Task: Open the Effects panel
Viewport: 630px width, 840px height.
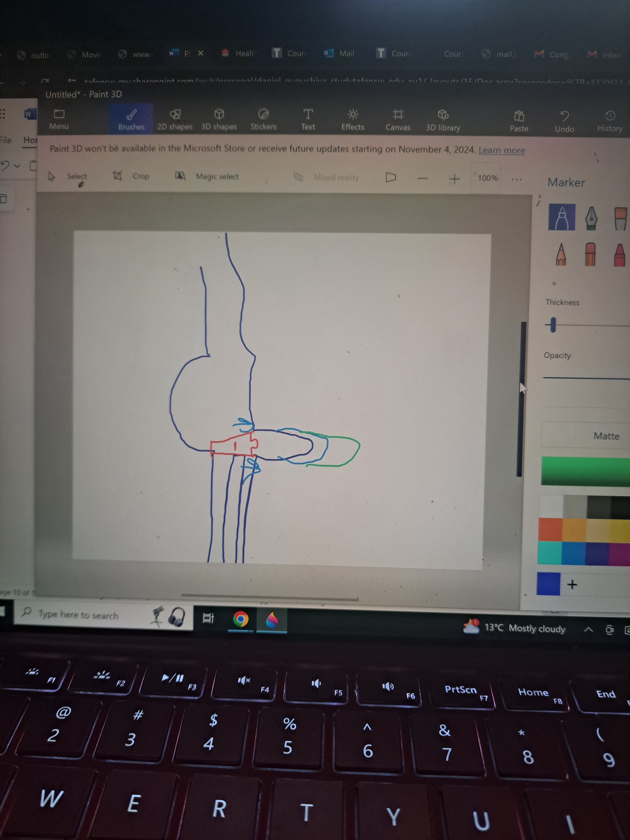Action: (352, 120)
